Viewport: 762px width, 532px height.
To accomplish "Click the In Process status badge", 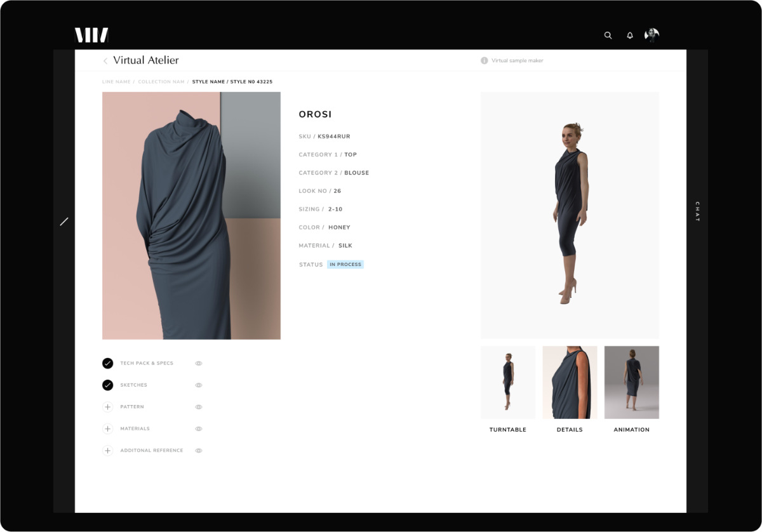I will pyautogui.click(x=345, y=265).
